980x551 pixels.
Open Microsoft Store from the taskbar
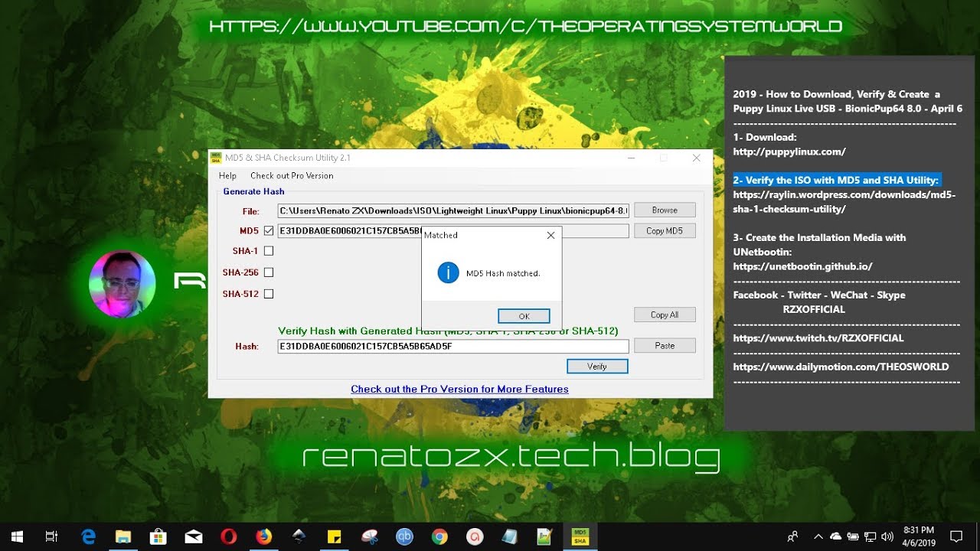[x=158, y=536]
